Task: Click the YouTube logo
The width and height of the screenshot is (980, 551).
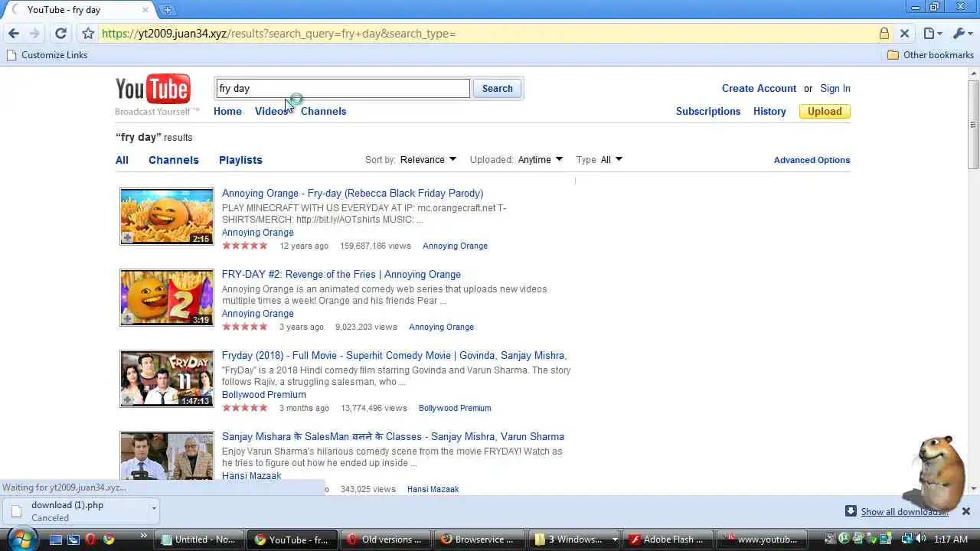Action: (x=153, y=90)
